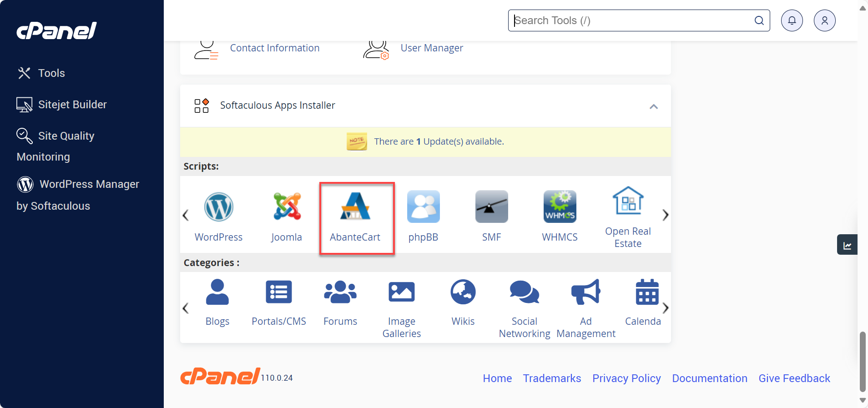Focus the Search Tools input field
Image resolution: width=868 pixels, height=408 pixels.
[x=632, y=20]
